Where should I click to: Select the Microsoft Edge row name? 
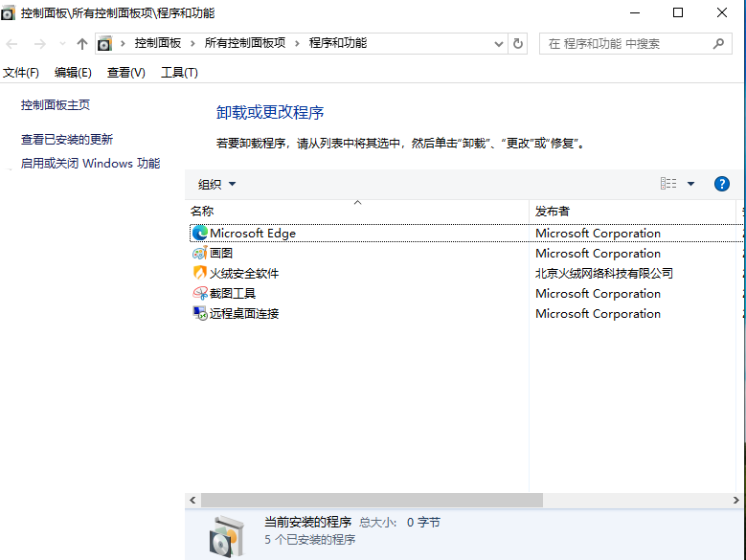(x=253, y=234)
